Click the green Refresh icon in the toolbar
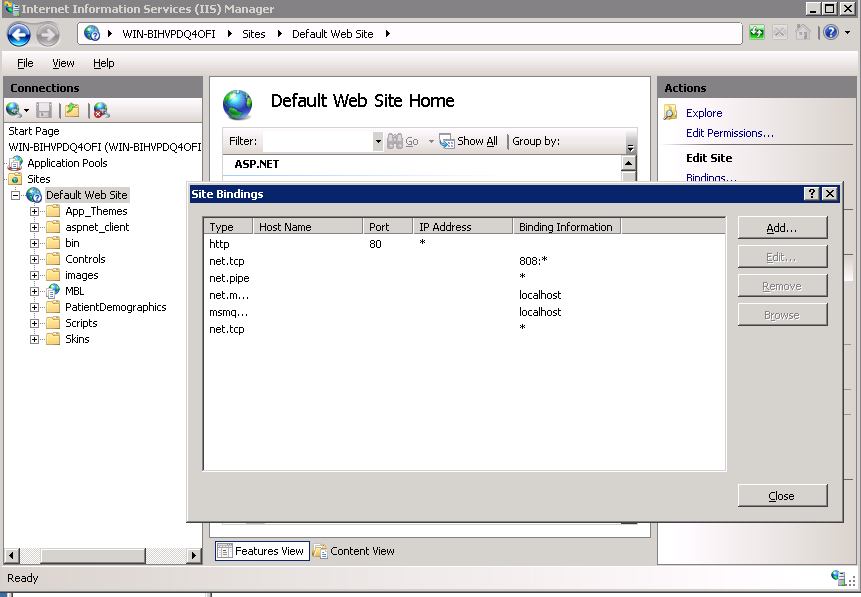Image resolution: width=861 pixels, height=597 pixels. point(756,32)
